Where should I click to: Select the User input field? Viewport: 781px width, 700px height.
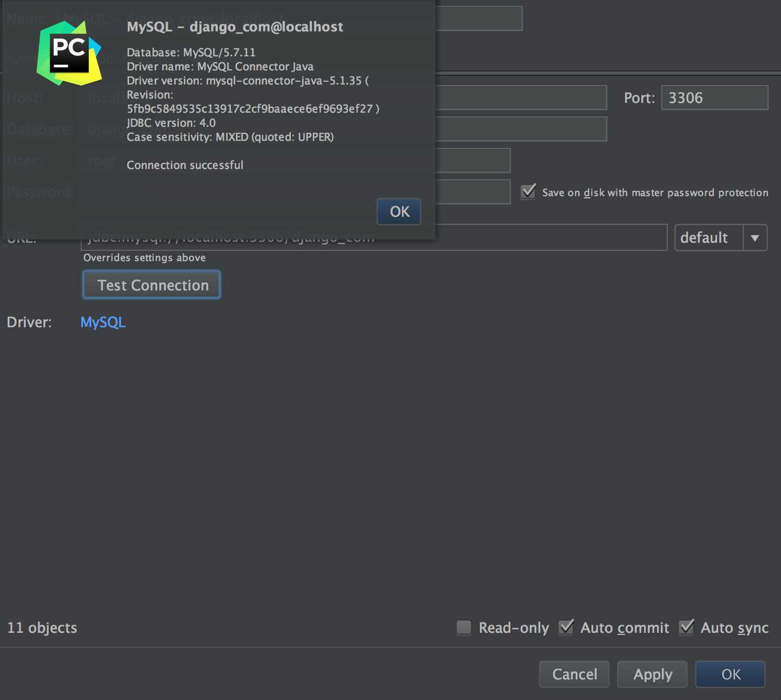(472, 160)
